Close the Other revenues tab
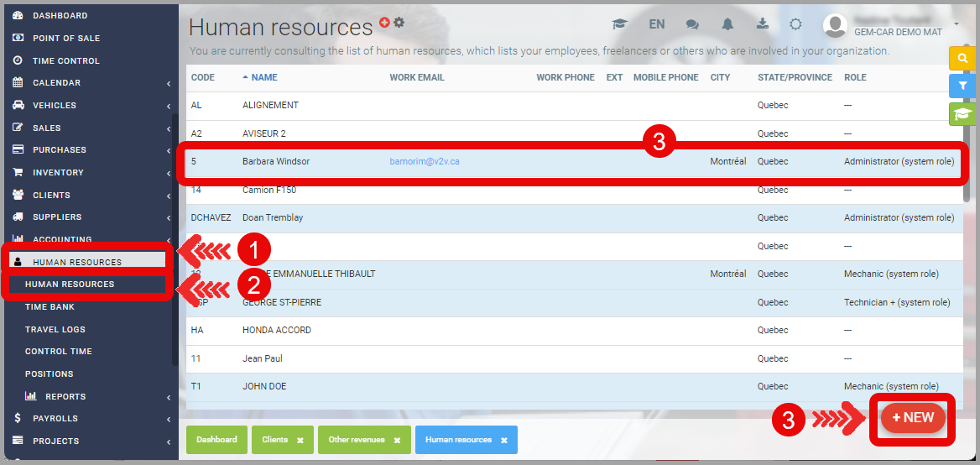Screen dimensions: 980x465 click(x=397, y=441)
